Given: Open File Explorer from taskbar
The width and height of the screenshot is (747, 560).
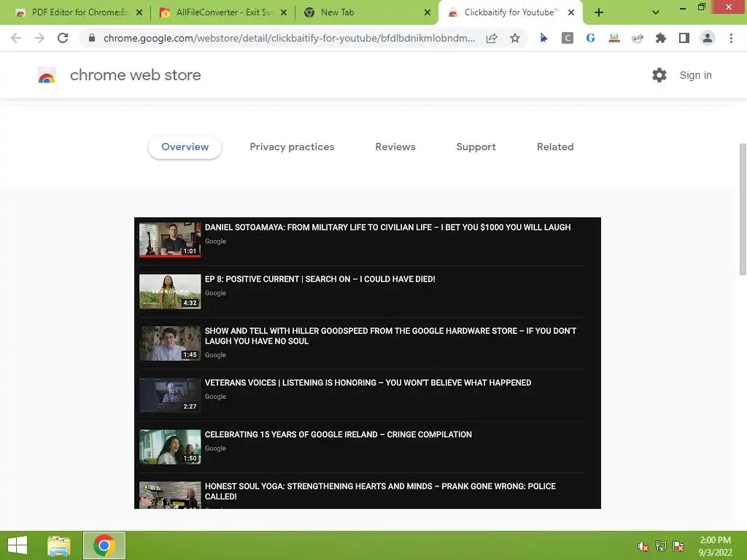Looking at the screenshot, I should tap(59, 545).
